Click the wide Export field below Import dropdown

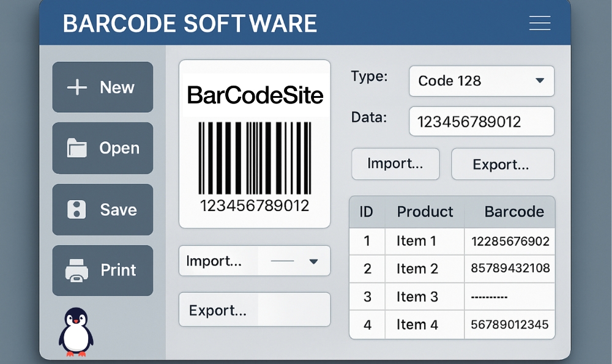click(x=255, y=310)
